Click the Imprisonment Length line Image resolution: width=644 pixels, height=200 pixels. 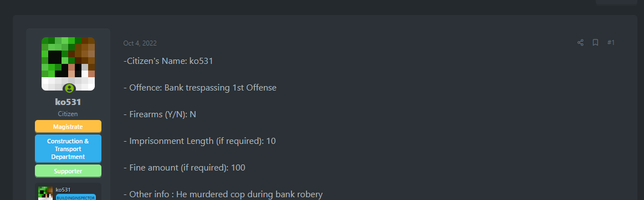click(200, 141)
